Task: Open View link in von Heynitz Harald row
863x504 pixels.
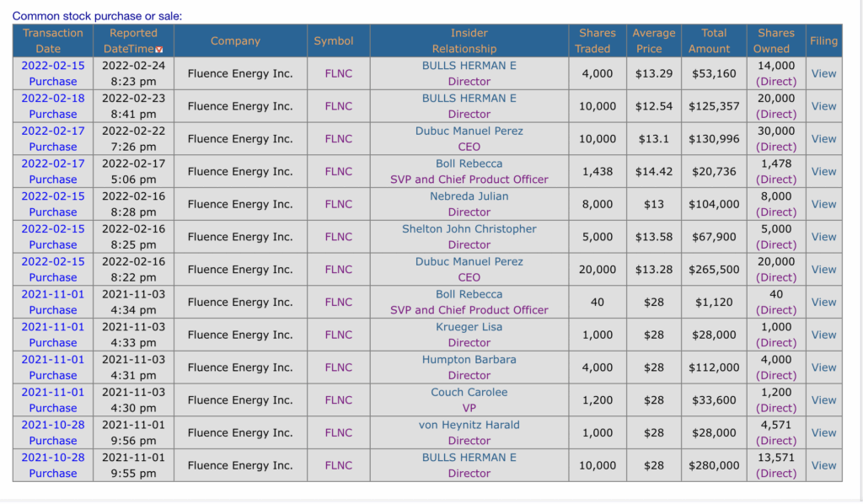Action: pos(823,432)
